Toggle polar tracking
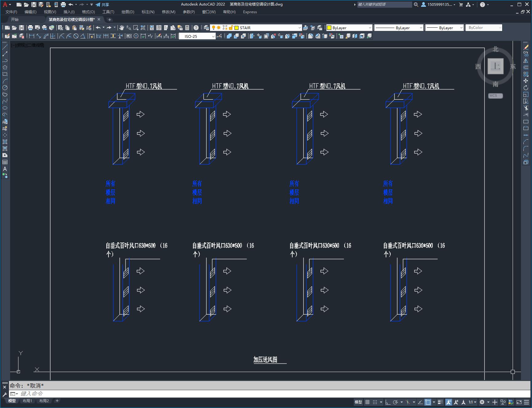 pyautogui.click(x=396, y=402)
